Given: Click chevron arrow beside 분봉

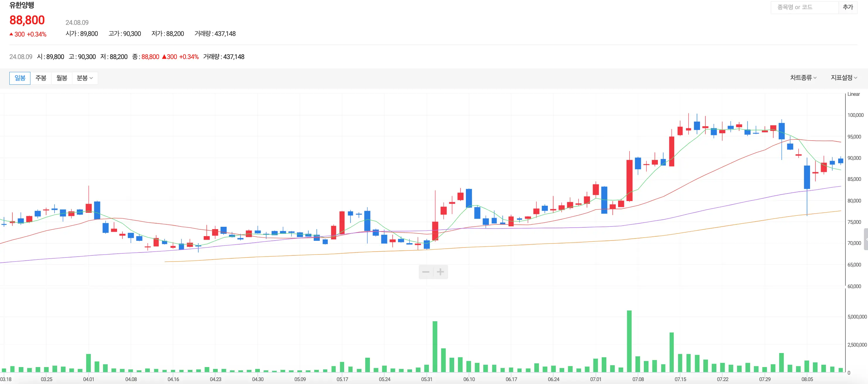Looking at the screenshot, I should click(91, 78).
